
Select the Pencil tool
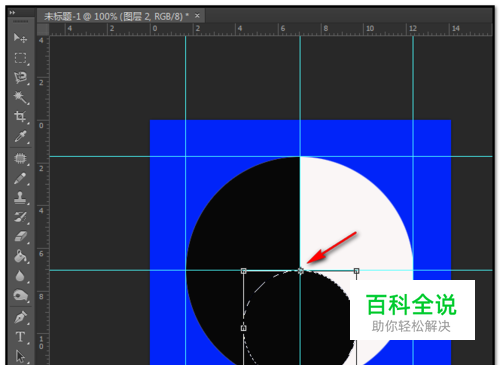pos(20,178)
